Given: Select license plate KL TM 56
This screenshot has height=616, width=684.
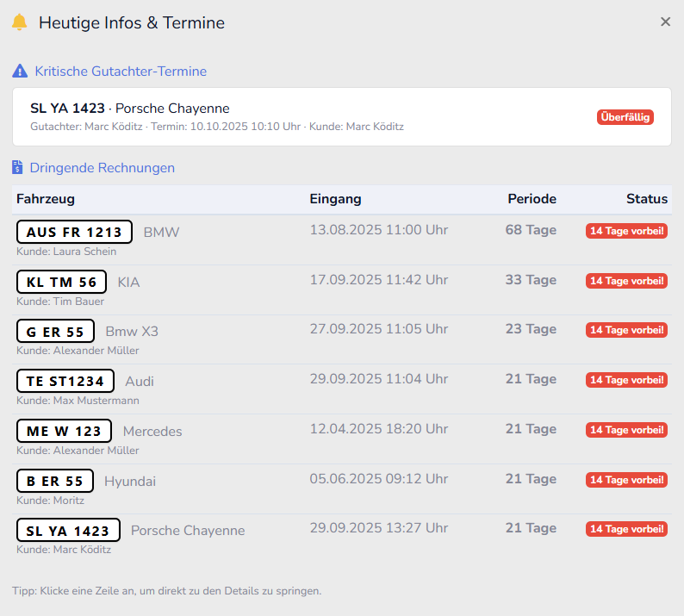Looking at the screenshot, I should 62,282.
